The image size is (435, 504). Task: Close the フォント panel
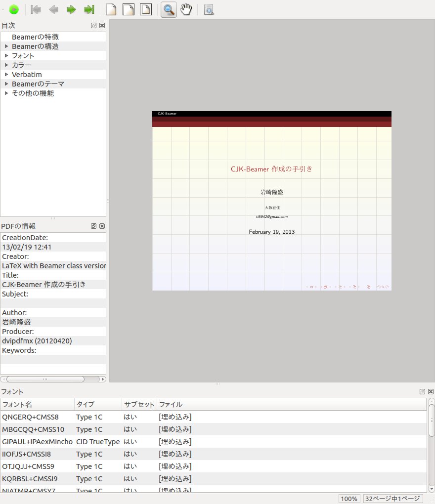point(431,391)
